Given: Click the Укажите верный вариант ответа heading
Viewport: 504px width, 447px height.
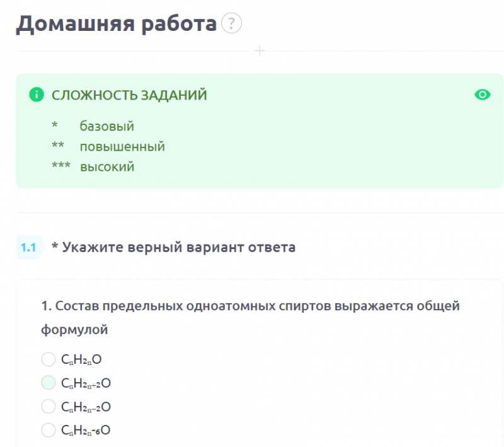Looking at the screenshot, I should [179, 247].
